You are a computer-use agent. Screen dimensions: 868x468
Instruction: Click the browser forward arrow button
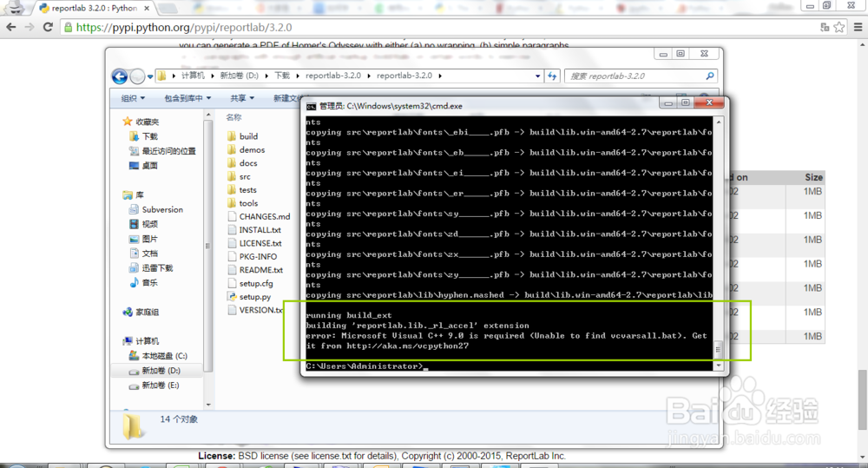[x=30, y=27]
